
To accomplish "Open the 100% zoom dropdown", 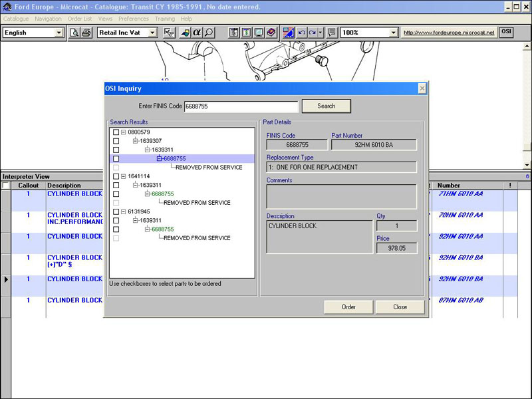I will coord(393,33).
